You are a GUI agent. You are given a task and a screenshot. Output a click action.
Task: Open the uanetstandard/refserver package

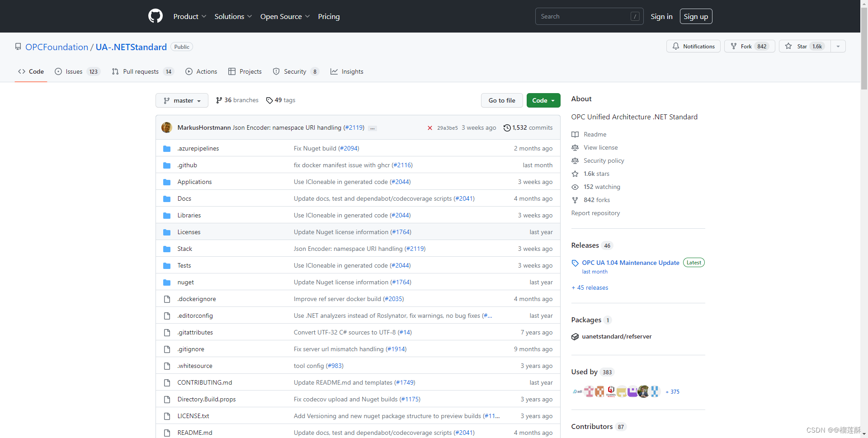click(617, 337)
